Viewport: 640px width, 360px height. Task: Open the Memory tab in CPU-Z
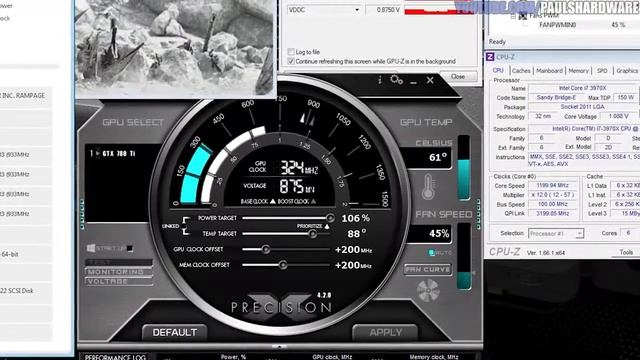578,71
